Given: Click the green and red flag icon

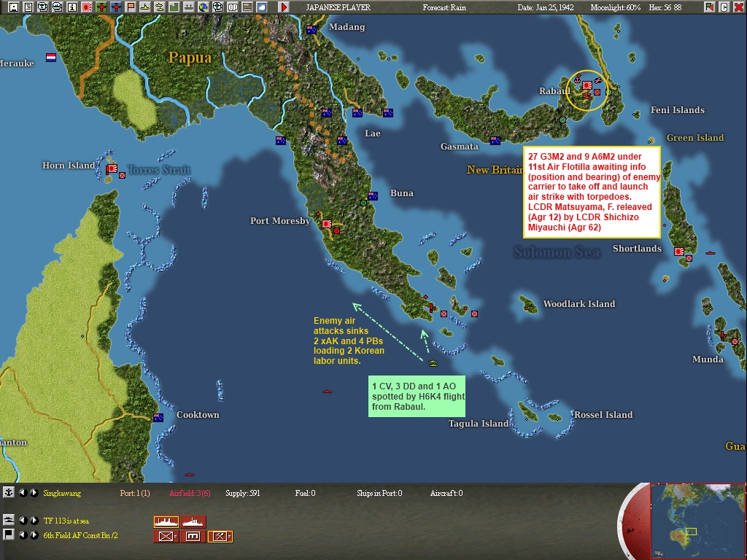Looking at the screenshot, I should pyautogui.click(x=709, y=7).
